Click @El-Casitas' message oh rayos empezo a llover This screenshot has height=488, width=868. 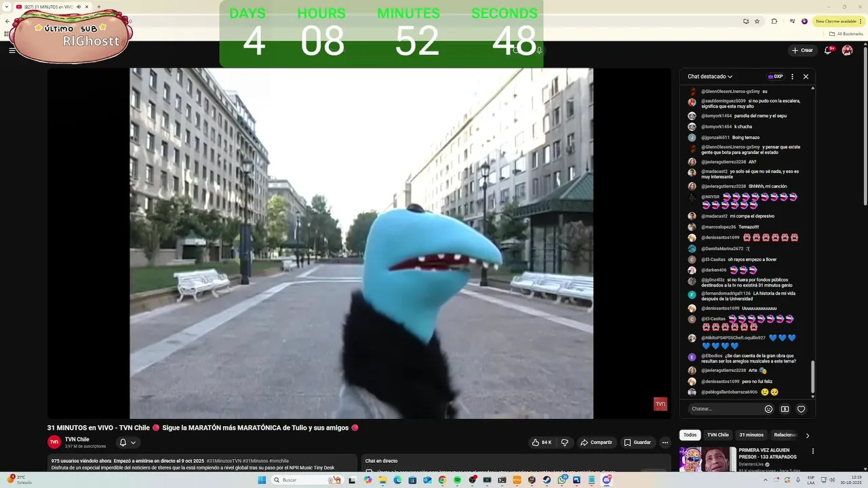[753, 260]
